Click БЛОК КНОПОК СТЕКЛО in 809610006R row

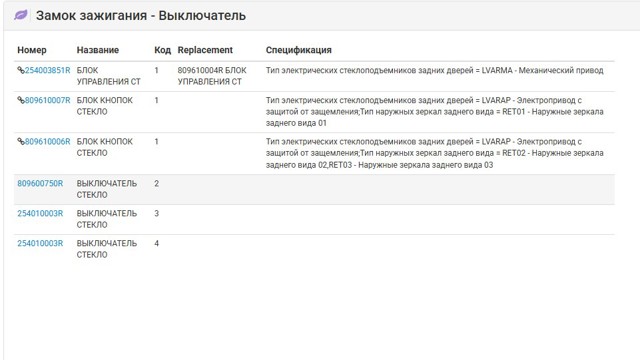click(104, 147)
